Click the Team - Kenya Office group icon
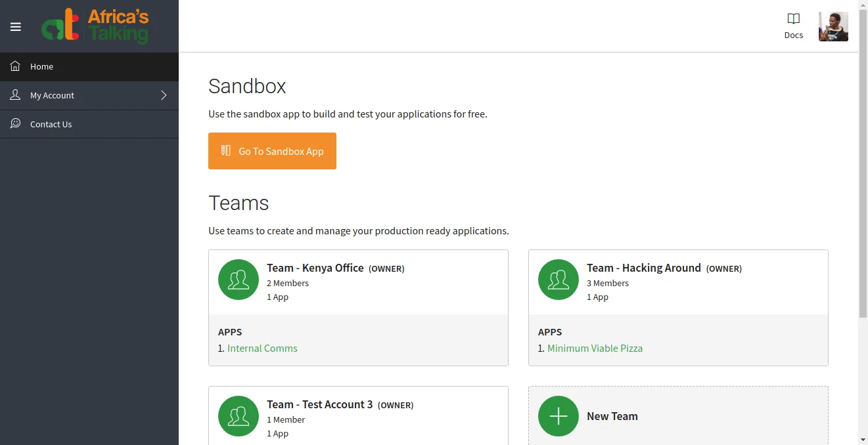The width and height of the screenshot is (868, 445). pos(239,280)
